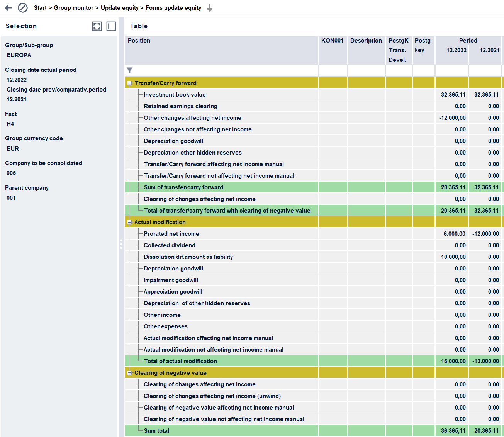Select Sum of transfer/carry forward row

click(314, 187)
